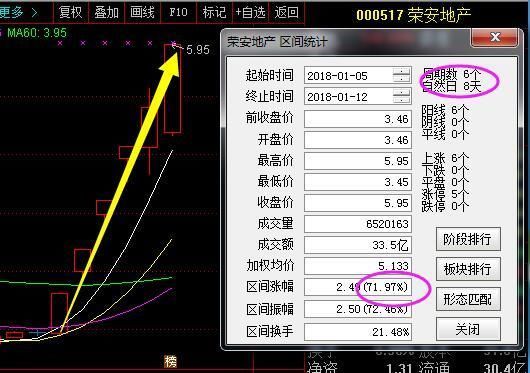The image size is (530, 373).
Task: Click the 标记 toolbar button
Action: click(x=214, y=12)
